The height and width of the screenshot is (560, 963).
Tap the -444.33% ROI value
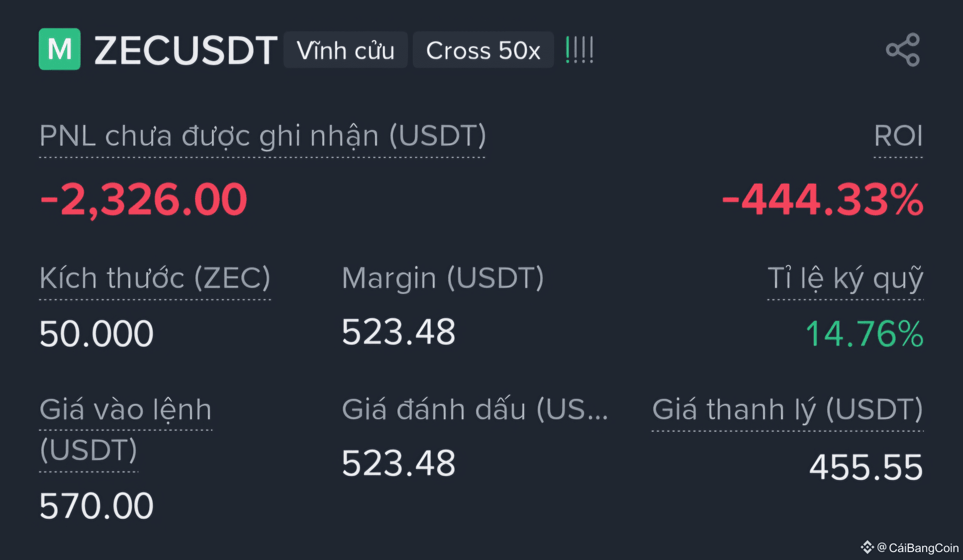823,199
